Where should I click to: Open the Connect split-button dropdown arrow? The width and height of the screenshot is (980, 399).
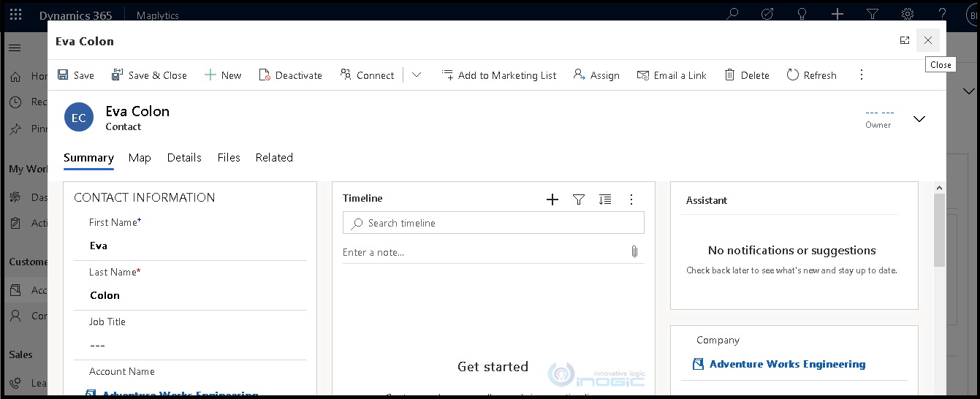[417, 75]
